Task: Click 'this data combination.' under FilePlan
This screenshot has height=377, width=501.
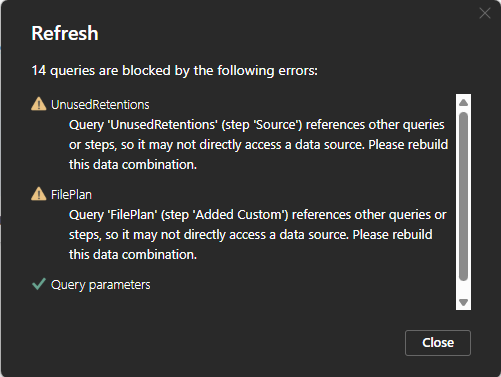Action: pos(133,255)
